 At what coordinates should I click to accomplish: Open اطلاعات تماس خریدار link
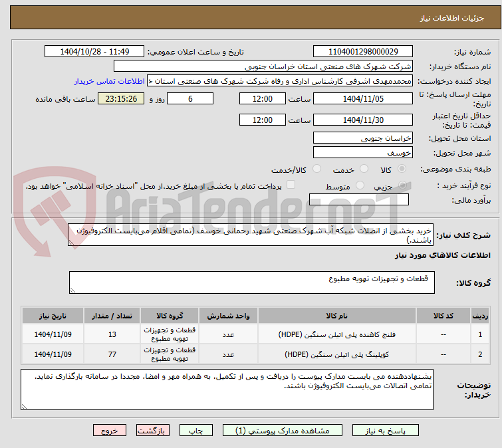pos(110,81)
